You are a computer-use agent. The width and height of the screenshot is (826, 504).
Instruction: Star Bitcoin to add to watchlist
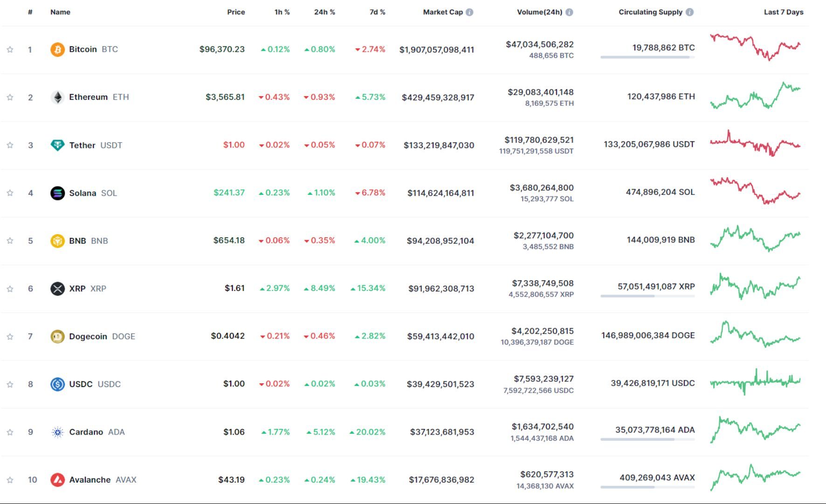pos(10,49)
